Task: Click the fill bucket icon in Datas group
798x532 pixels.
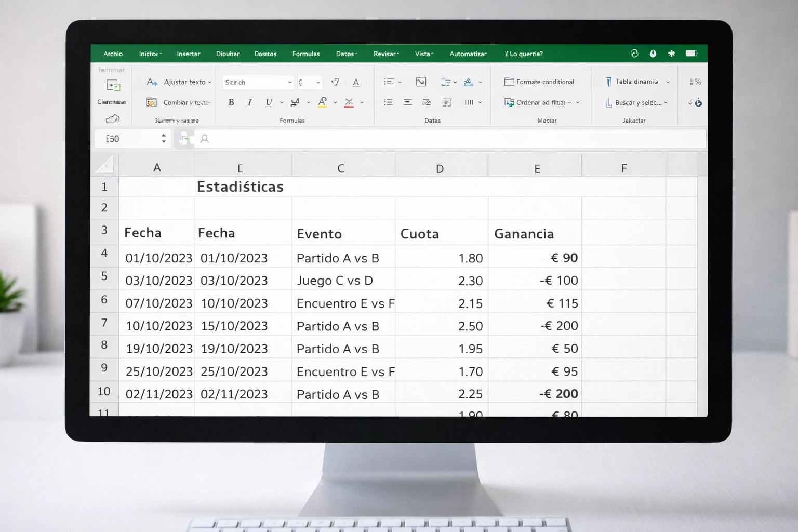Action: [468, 82]
